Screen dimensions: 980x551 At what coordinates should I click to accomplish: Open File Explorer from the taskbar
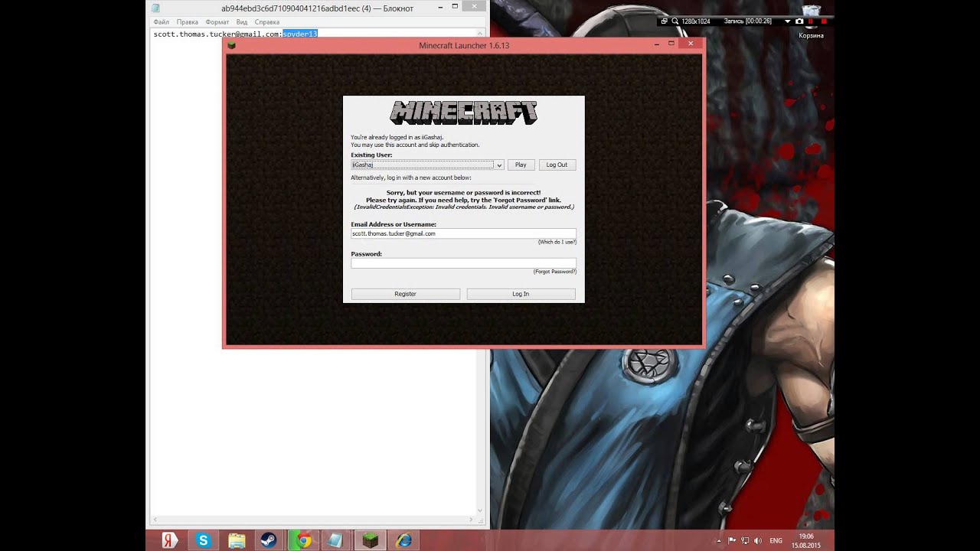[x=237, y=540]
